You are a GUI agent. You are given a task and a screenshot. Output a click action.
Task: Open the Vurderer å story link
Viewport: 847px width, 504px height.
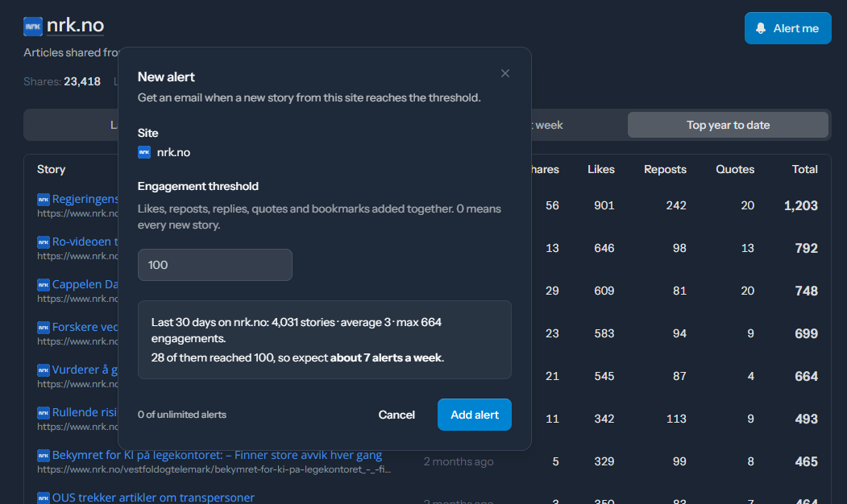pyautogui.click(x=85, y=369)
